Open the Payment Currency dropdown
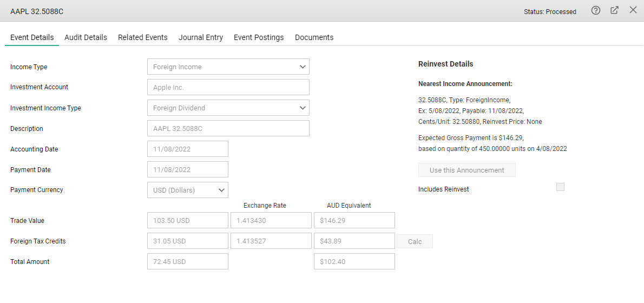 click(x=188, y=190)
